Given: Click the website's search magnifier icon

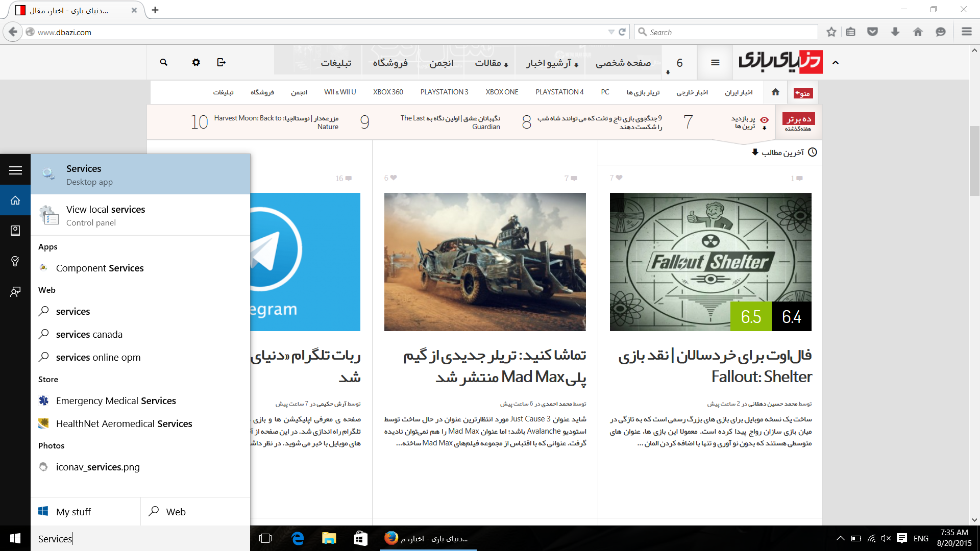Looking at the screenshot, I should 164,62.
